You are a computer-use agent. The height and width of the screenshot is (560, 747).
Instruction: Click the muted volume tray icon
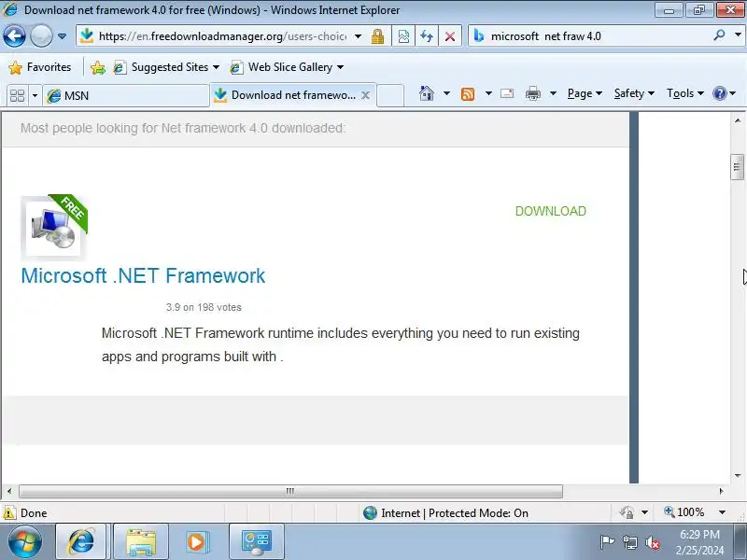pos(652,542)
